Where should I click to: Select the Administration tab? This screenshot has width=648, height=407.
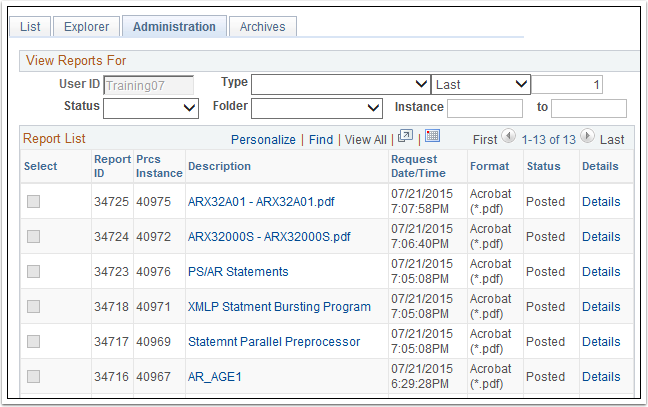pos(174,27)
